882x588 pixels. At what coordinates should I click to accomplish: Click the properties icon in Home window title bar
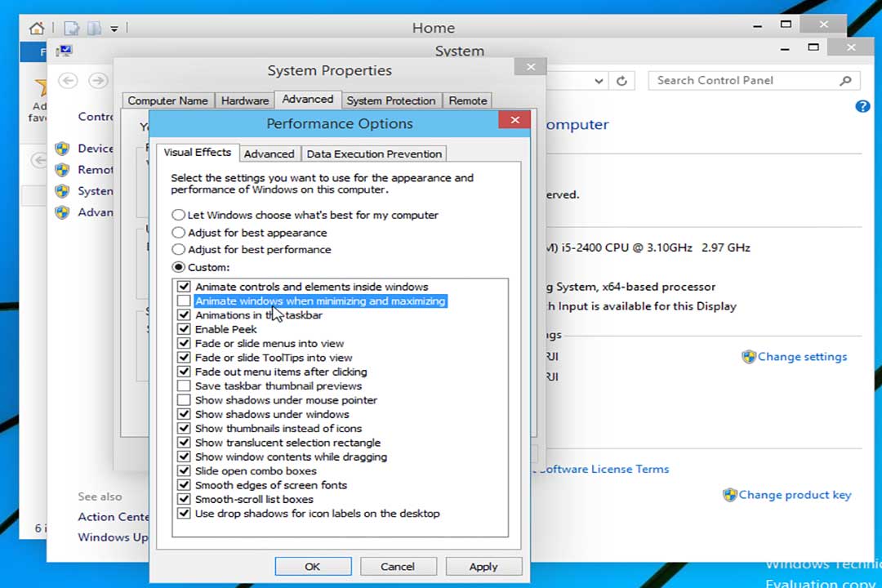[x=71, y=28]
